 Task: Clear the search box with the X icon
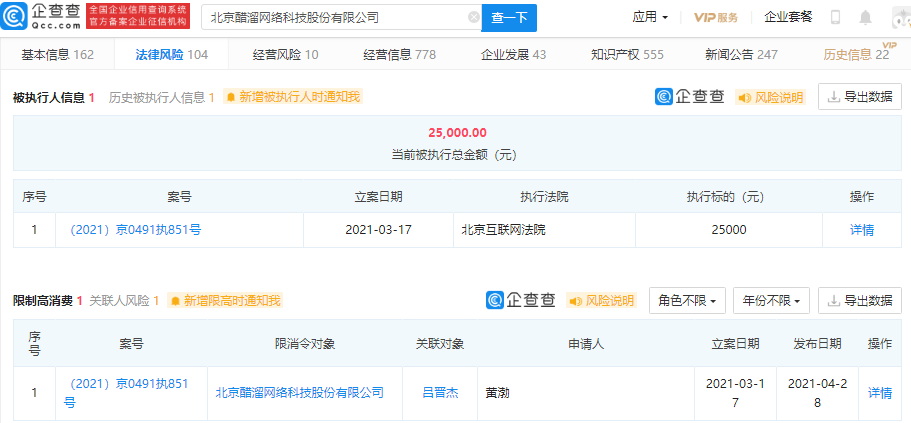pos(474,18)
